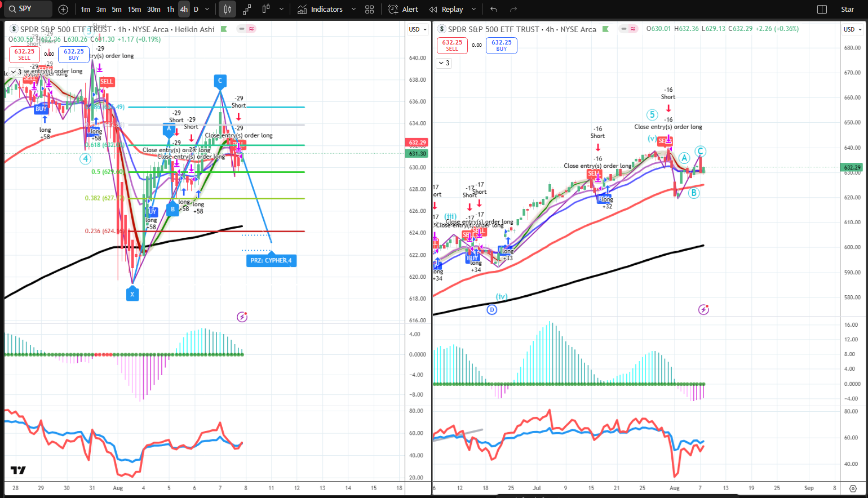Image resolution: width=868 pixels, height=498 pixels.
Task: Toggle the pink wave data-status pill on 4h chart
Action: tap(633, 29)
